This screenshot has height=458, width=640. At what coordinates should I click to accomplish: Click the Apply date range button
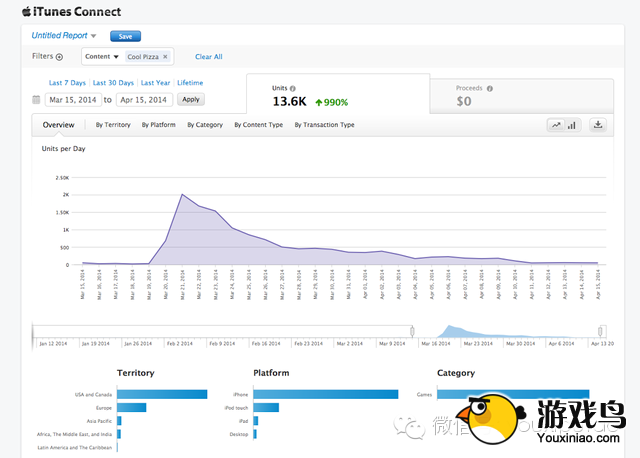click(x=190, y=99)
